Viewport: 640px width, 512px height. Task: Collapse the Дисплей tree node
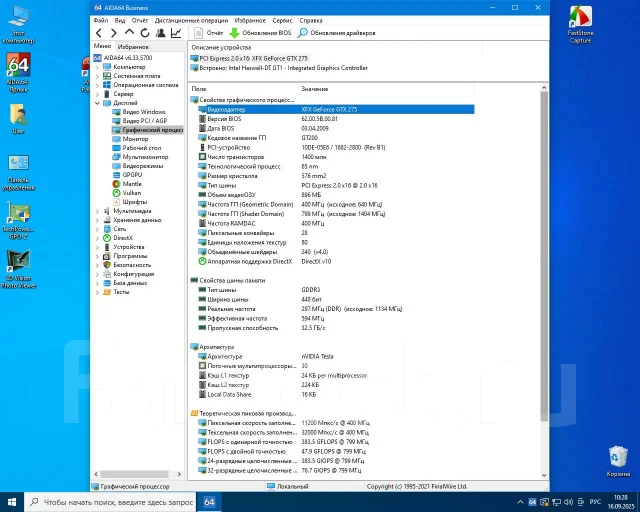[97, 103]
